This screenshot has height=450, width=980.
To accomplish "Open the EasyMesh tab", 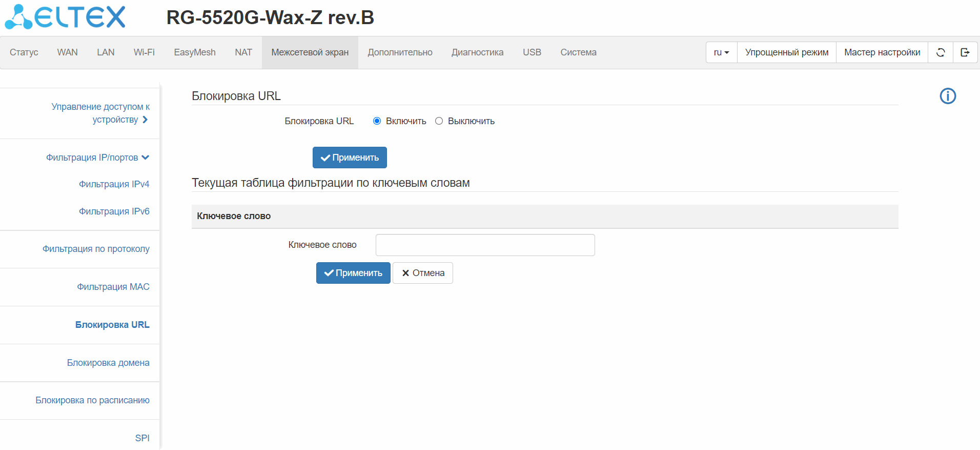I will [195, 52].
